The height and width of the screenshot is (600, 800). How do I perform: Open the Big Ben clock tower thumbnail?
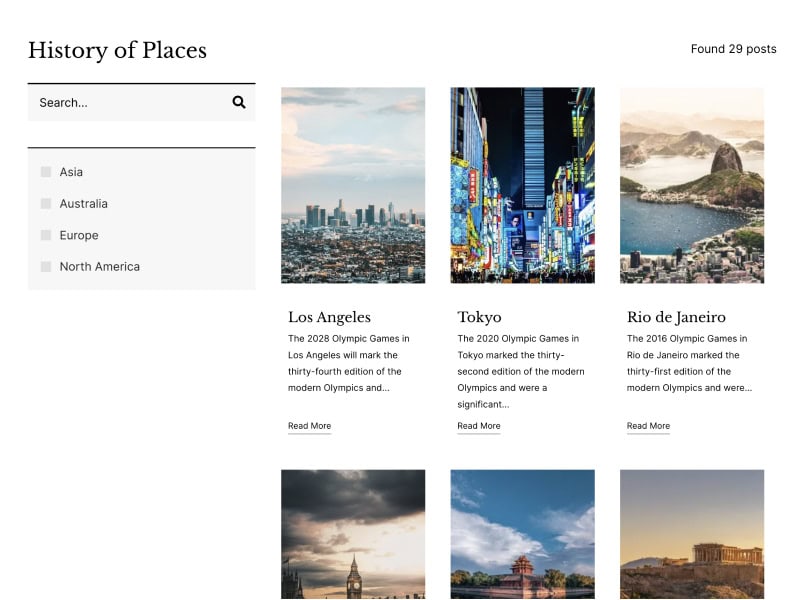coord(353,534)
